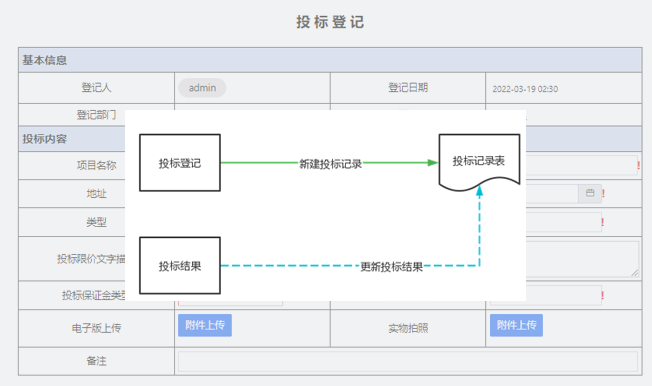This screenshot has height=386, width=652.
Task: Focus the large textarea in 投标限价 row
Action: click(x=582, y=259)
